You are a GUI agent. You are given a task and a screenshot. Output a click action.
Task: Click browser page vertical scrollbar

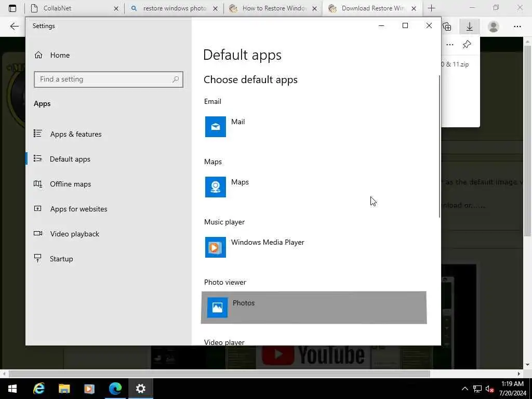pos(527,141)
